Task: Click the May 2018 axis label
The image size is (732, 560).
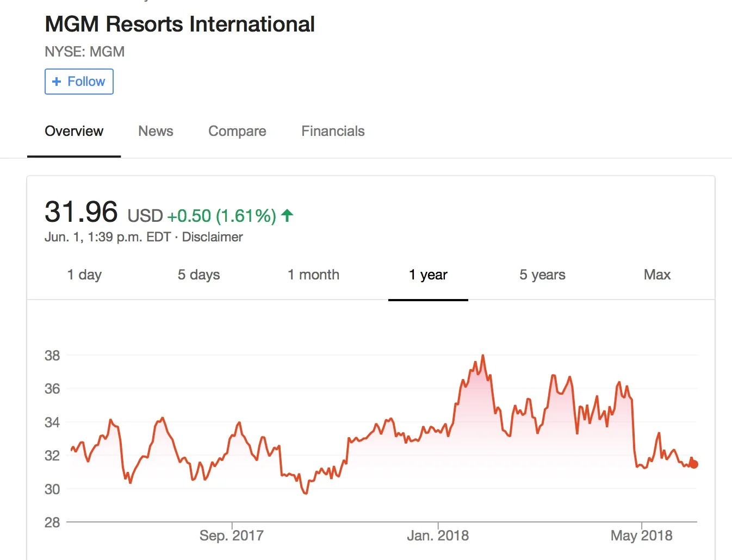Action: (x=642, y=536)
